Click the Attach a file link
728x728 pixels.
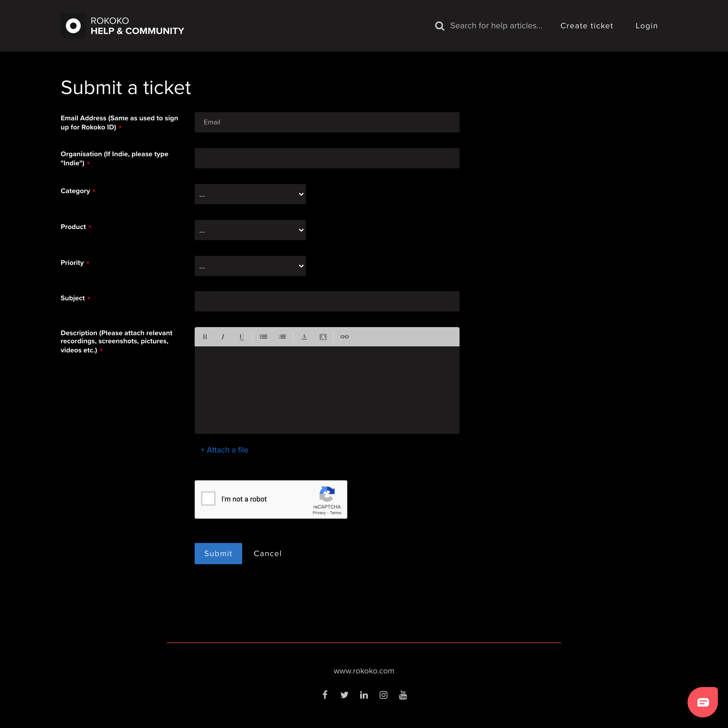click(x=224, y=450)
